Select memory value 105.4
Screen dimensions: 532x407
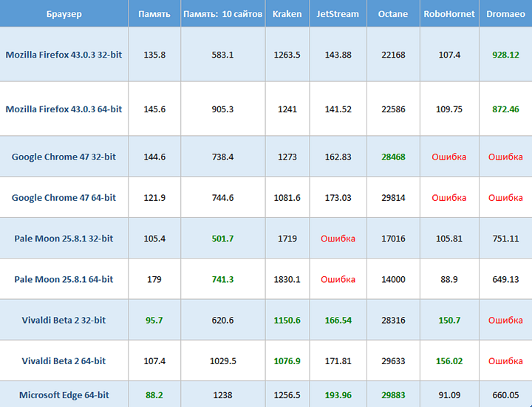tap(154, 239)
